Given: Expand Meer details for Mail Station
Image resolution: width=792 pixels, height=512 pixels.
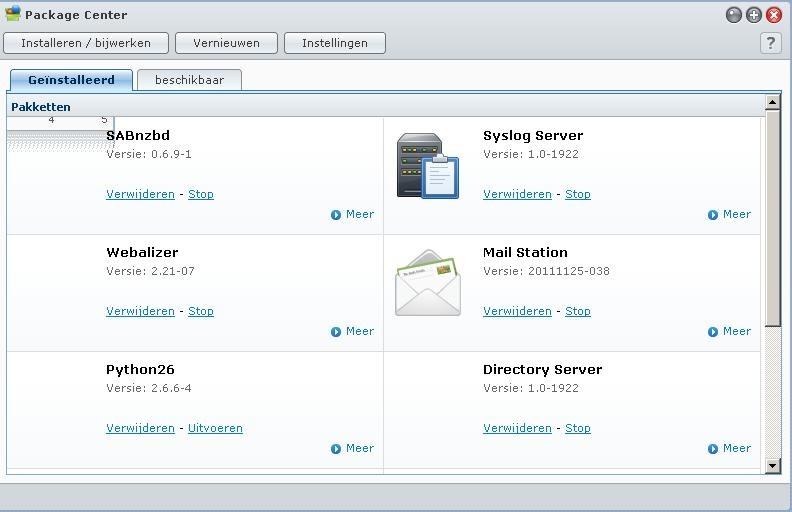Looking at the screenshot, I should 729,332.
